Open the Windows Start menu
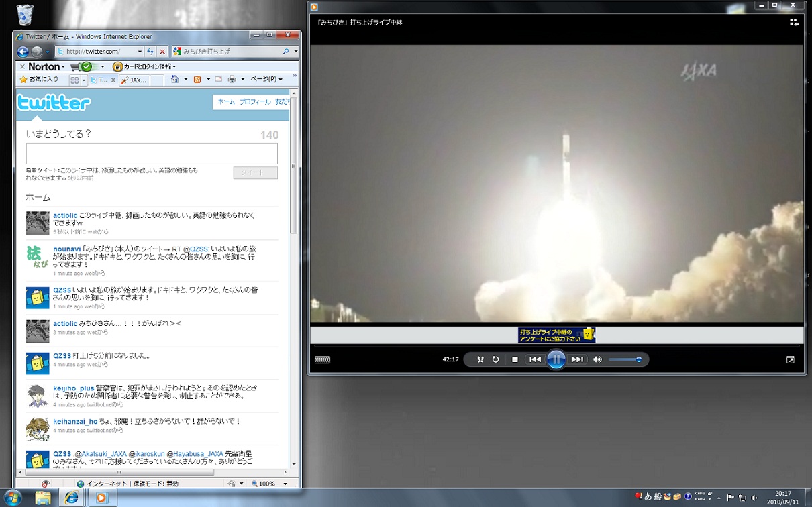The image size is (812, 507). pyautogui.click(x=13, y=498)
